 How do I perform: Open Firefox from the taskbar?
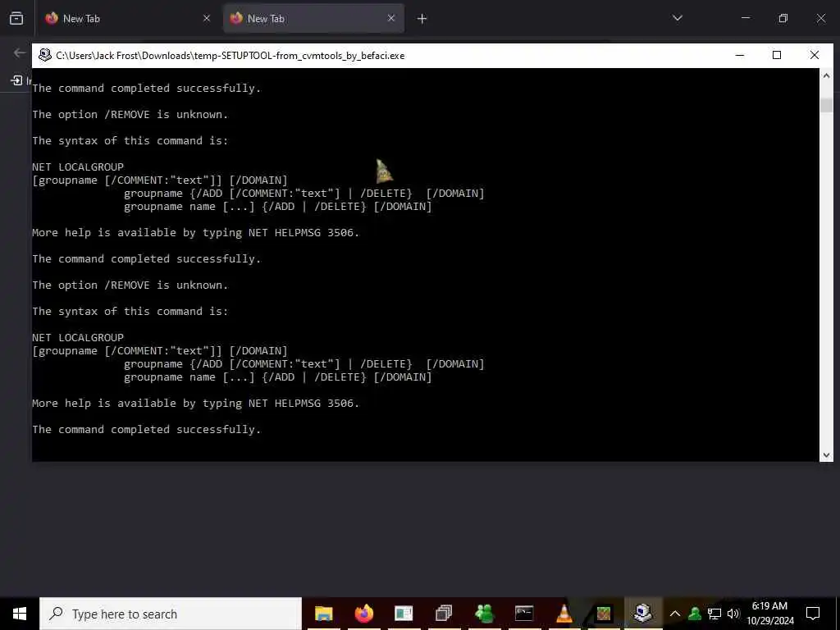[363, 614]
